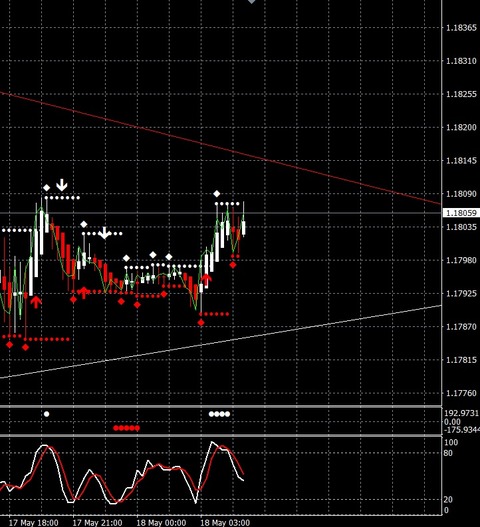Screen dimensions: 480x527
Task: Click the price label 1.18090
Action: 461,194
